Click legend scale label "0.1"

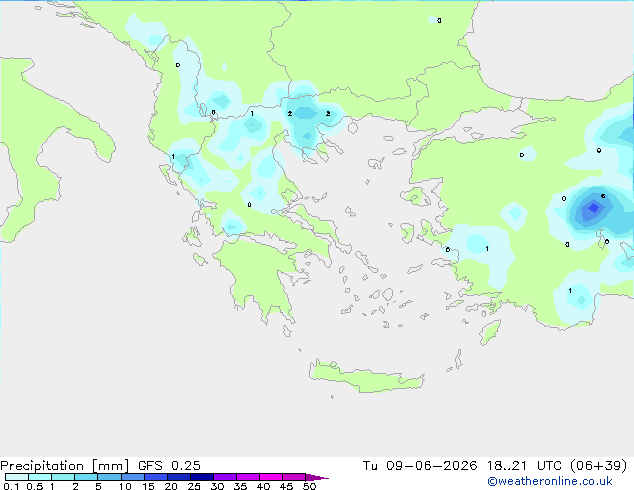[x=11, y=486]
